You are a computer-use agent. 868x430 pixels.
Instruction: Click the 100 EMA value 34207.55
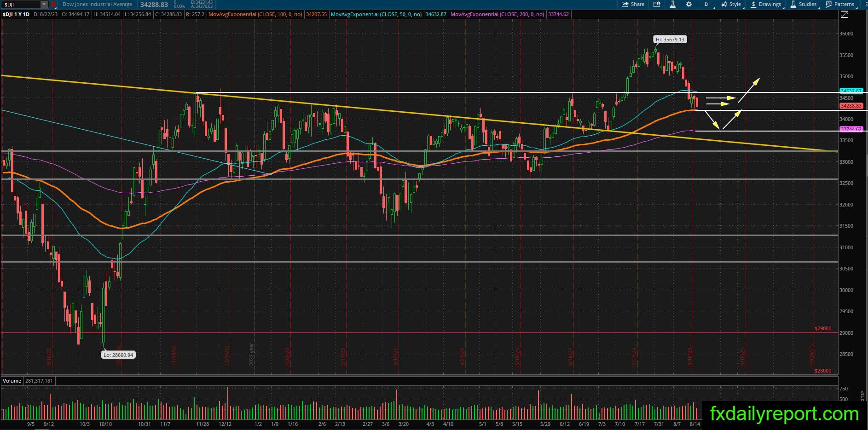pyautogui.click(x=316, y=14)
